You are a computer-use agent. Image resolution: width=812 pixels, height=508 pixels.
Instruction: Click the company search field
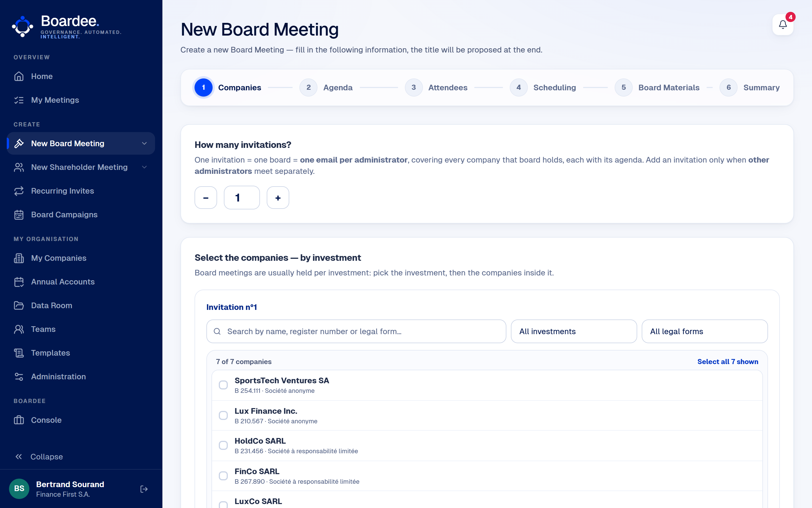356,331
